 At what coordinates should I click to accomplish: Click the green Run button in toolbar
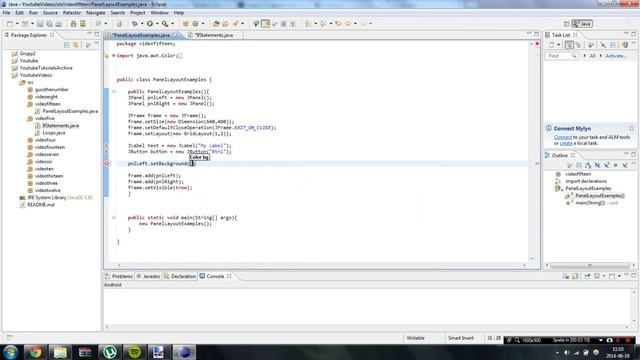tap(150, 24)
